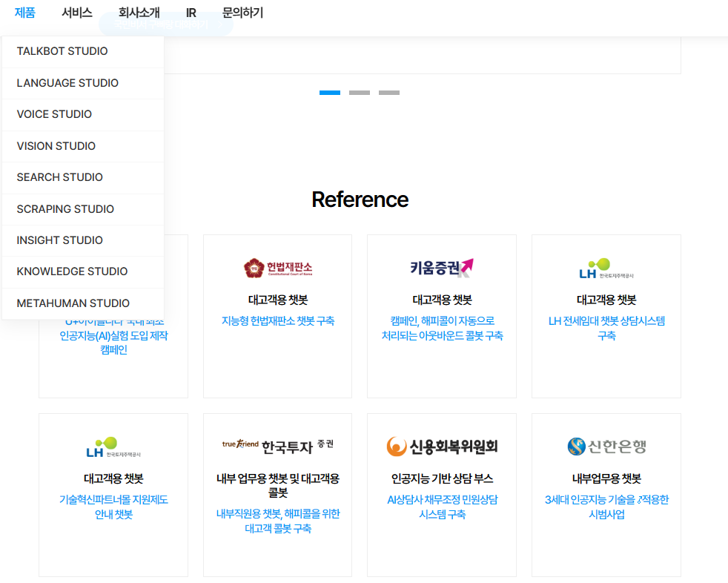The width and height of the screenshot is (728, 583).
Task: Click 대고객용 챗봇 title in bottom-row LH card
Action: [113, 479]
